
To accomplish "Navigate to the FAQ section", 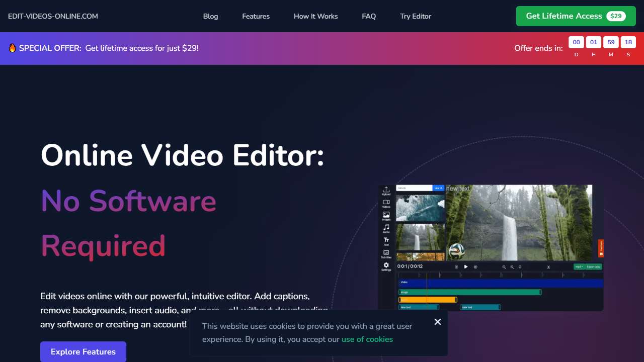I will pyautogui.click(x=369, y=16).
